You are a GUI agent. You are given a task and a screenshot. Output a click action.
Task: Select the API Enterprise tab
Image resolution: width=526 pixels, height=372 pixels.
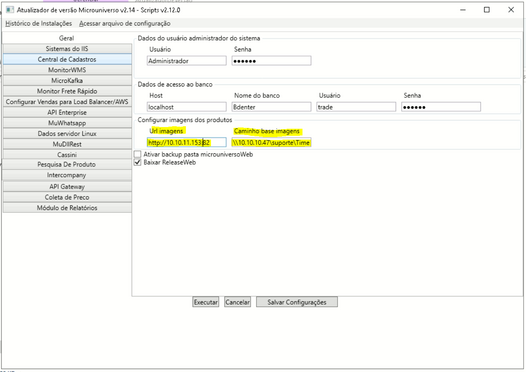tap(67, 112)
